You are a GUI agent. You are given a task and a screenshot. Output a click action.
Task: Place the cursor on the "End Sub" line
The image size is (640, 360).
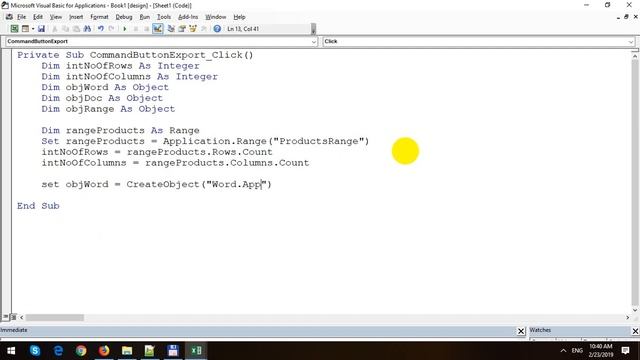click(x=38, y=206)
